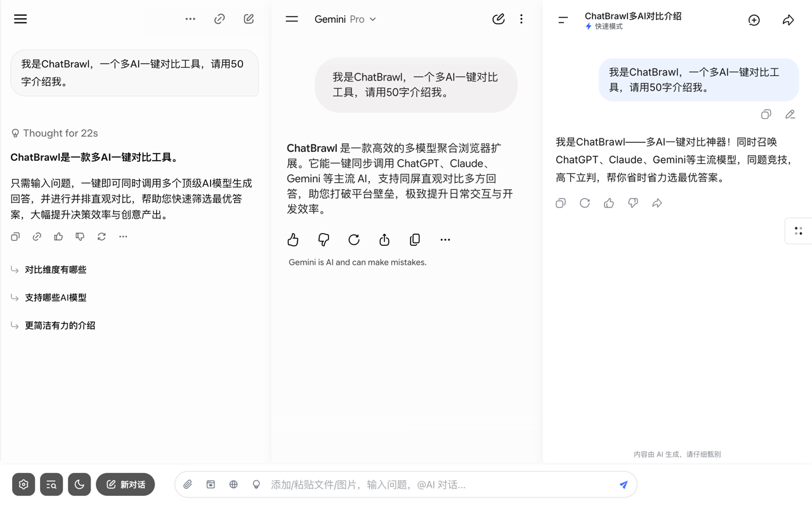Click the Gemini is AI and can make mistakes notice
812x508 pixels.
(x=358, y=262)
